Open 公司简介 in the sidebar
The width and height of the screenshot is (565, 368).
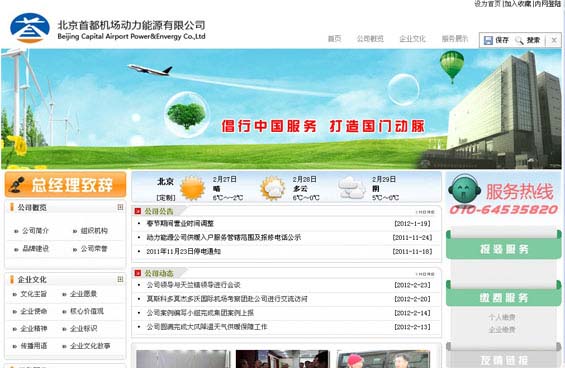click(x=35, y=231)
